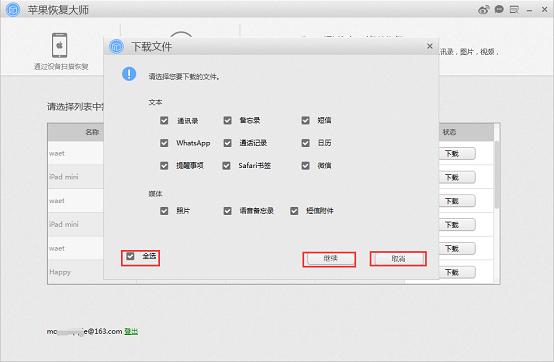Uncheck the Safari书签 checkbox

(x=226, y=166)
